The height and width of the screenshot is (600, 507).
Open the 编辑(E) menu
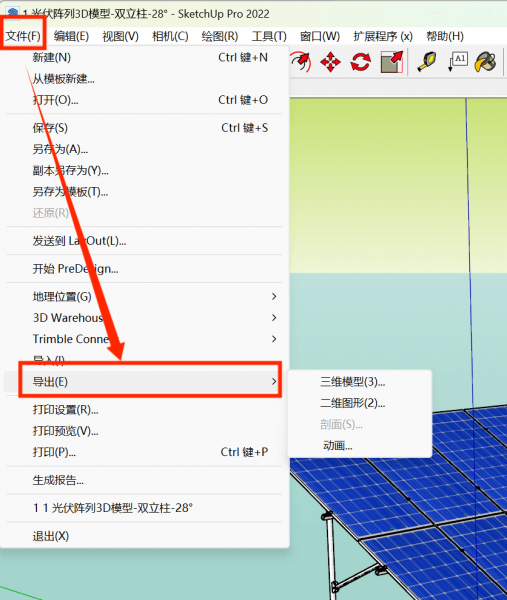pos(72,36)
